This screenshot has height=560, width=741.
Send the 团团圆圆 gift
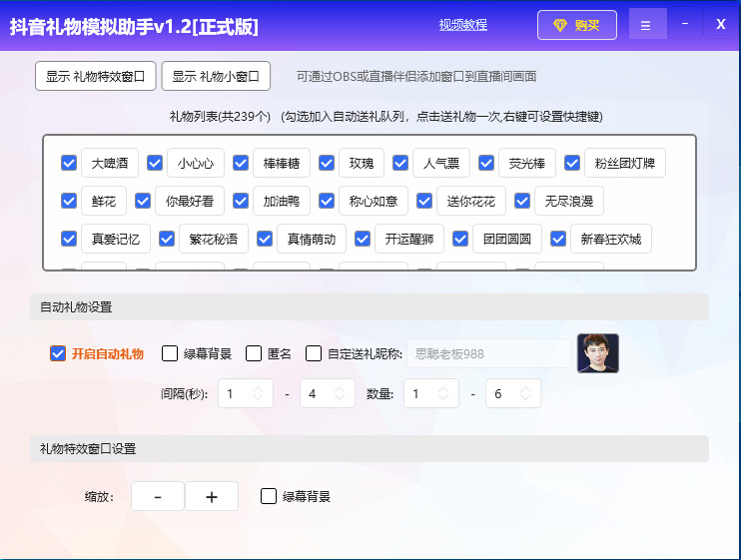point(507,239)
